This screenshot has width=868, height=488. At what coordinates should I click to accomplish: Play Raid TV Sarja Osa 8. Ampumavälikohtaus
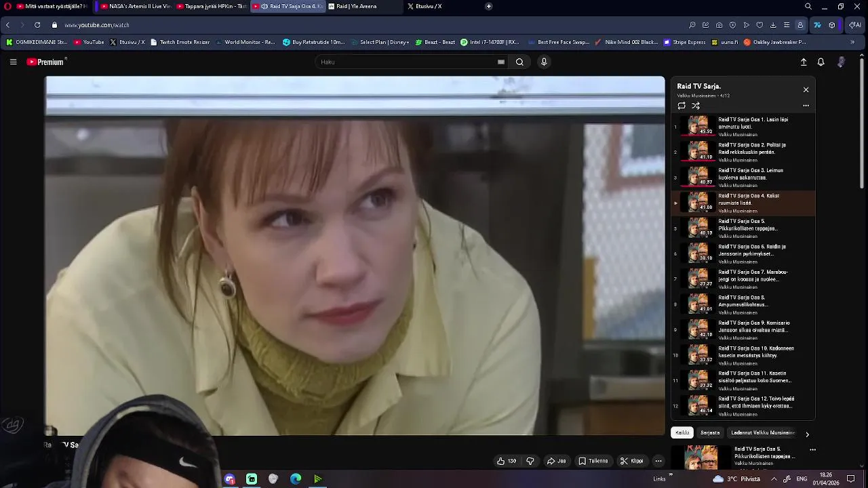(743, 304)
